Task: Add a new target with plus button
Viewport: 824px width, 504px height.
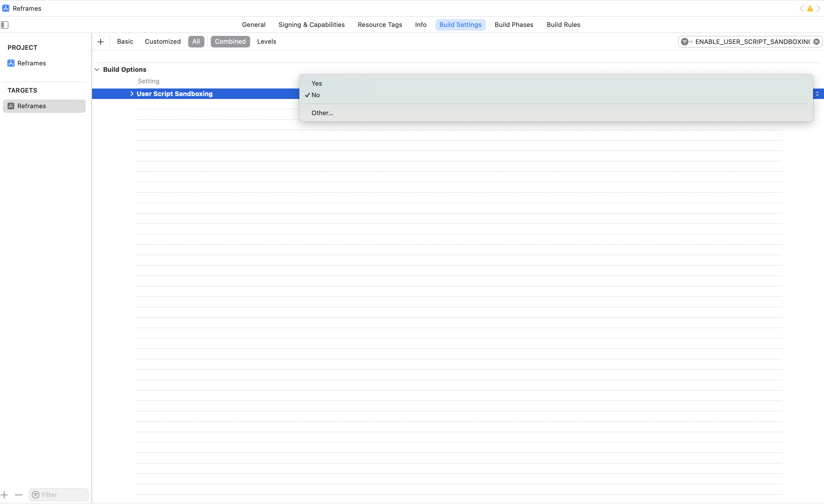Action: [4, 495]
